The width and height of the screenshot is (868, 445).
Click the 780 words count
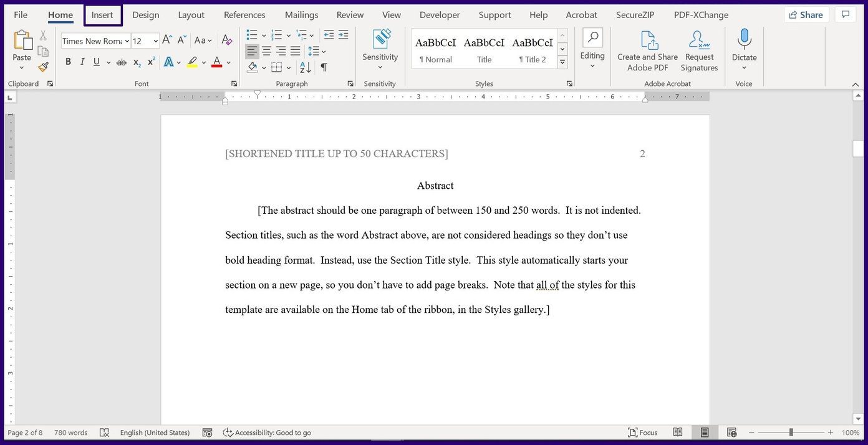[x=70, y=433]
